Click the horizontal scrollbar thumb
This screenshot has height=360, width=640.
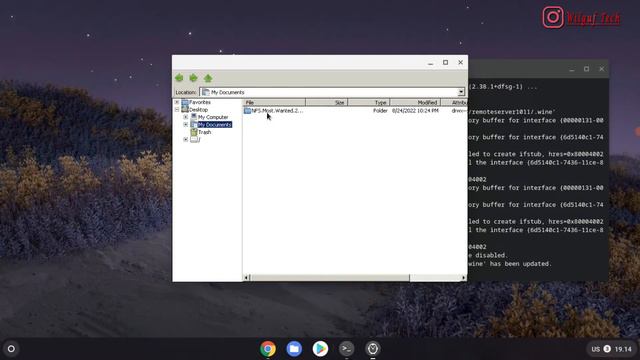329,278
